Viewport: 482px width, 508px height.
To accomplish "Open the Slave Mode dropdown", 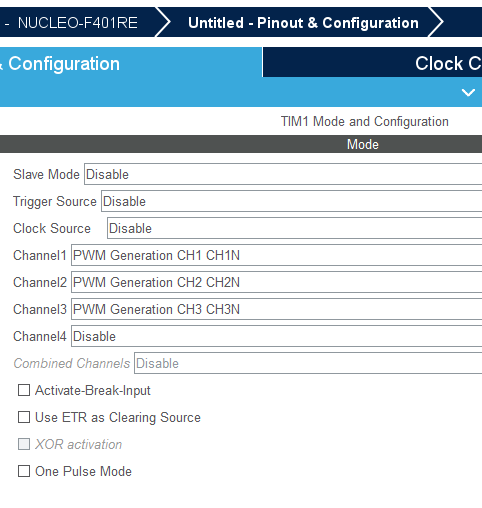I will 283,174.
